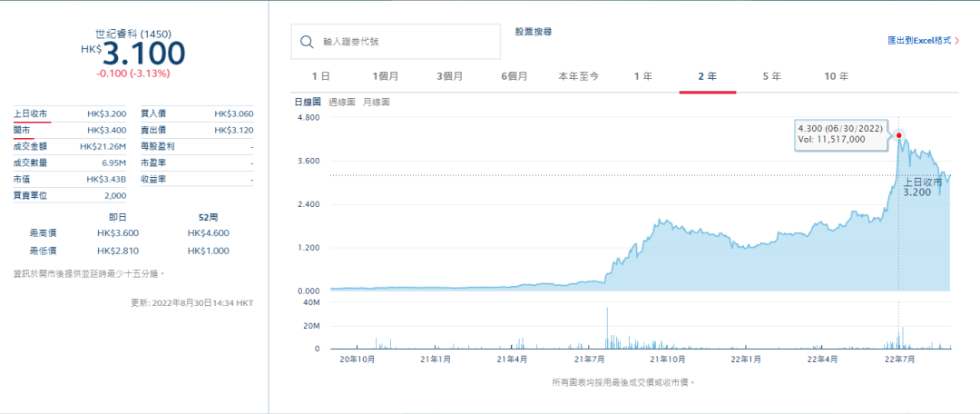Screen dimensions: 980x414
Task: Select the 2 年 active tab
Action: [x=708, y=76]
